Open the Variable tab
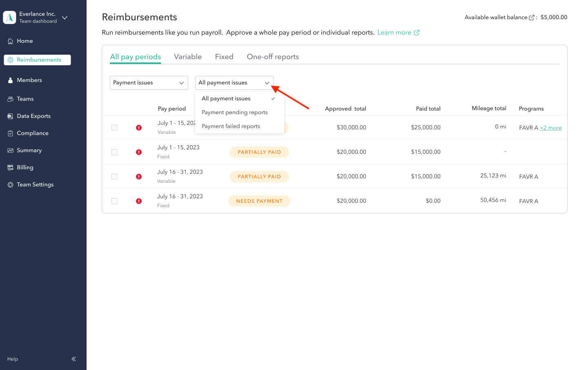The height and width of the screenshot is (370, 588). click(x=187, y=56)
